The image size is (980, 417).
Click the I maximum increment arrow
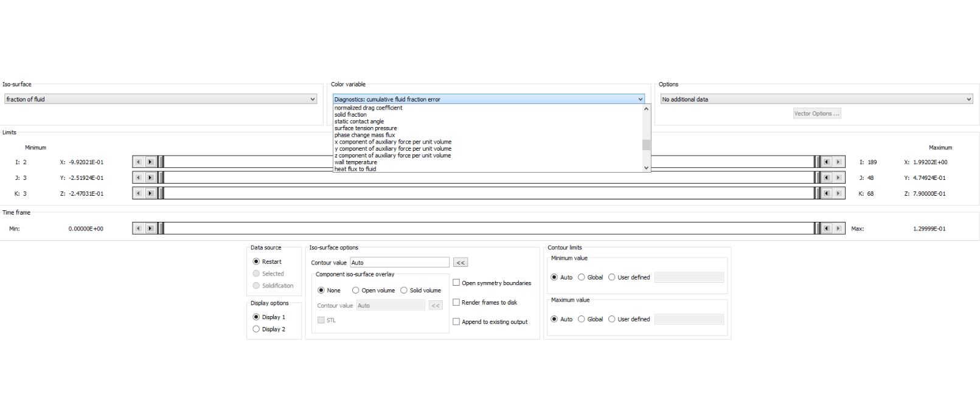point(838,162)
